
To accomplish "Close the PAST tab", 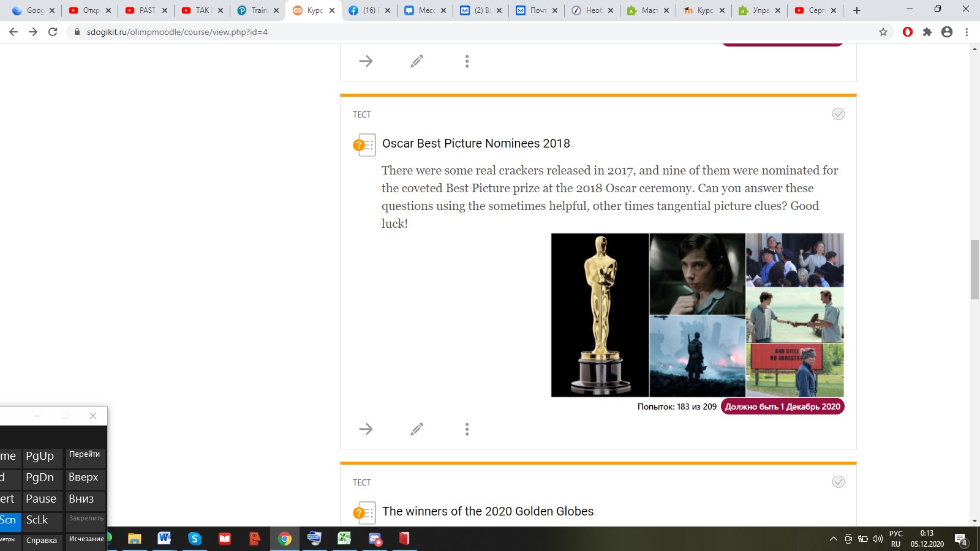I will [x=165, y=10].
